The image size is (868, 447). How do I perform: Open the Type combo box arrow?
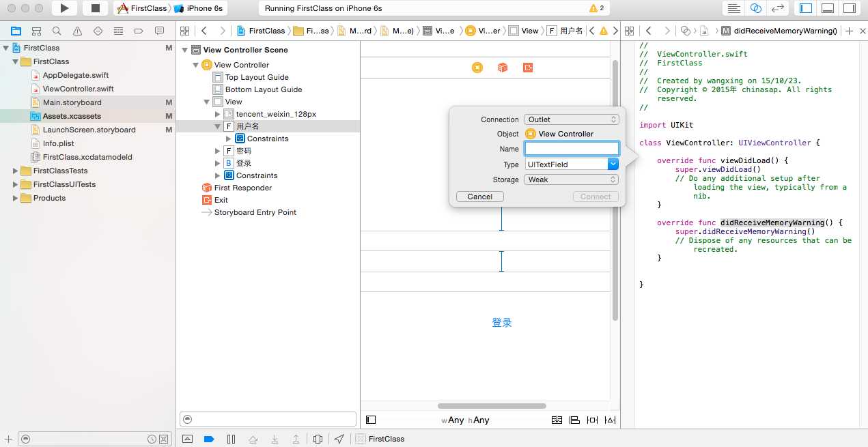click(613, 164)
